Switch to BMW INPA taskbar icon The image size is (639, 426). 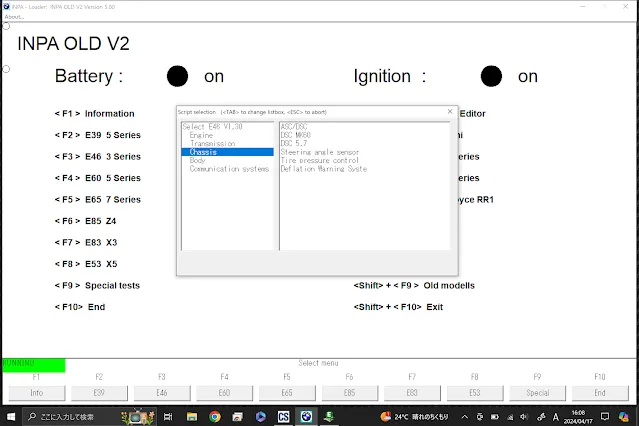(x=306, y=417)
